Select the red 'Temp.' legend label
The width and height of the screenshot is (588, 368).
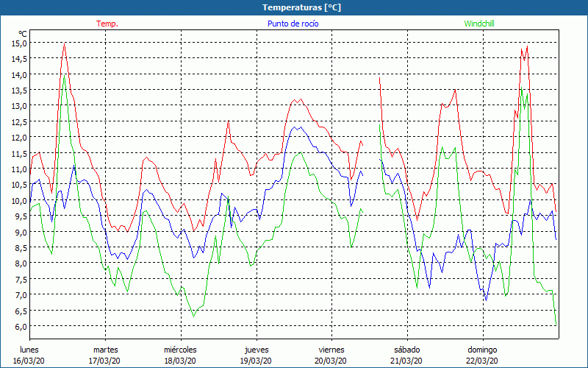107,24
